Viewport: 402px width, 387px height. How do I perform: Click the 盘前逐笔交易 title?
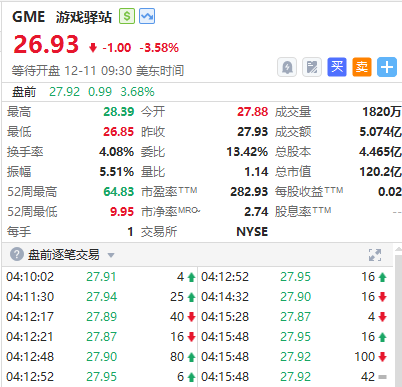(64, 255)
